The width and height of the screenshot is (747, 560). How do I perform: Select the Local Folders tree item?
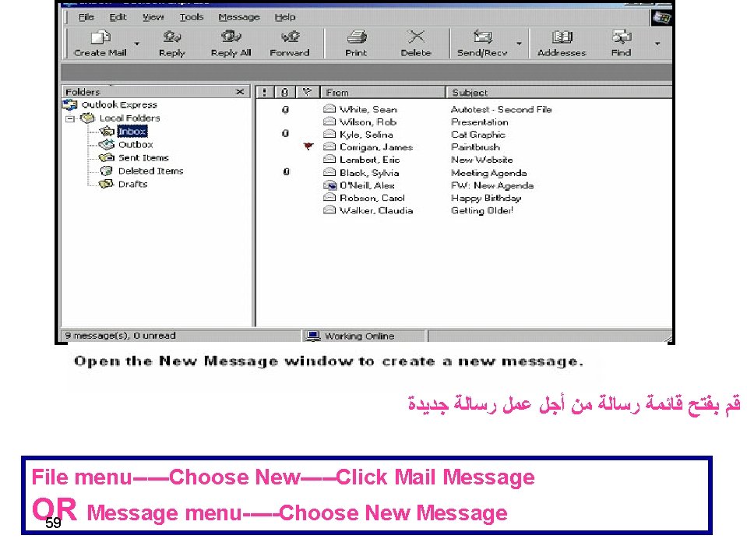[129, 118]
